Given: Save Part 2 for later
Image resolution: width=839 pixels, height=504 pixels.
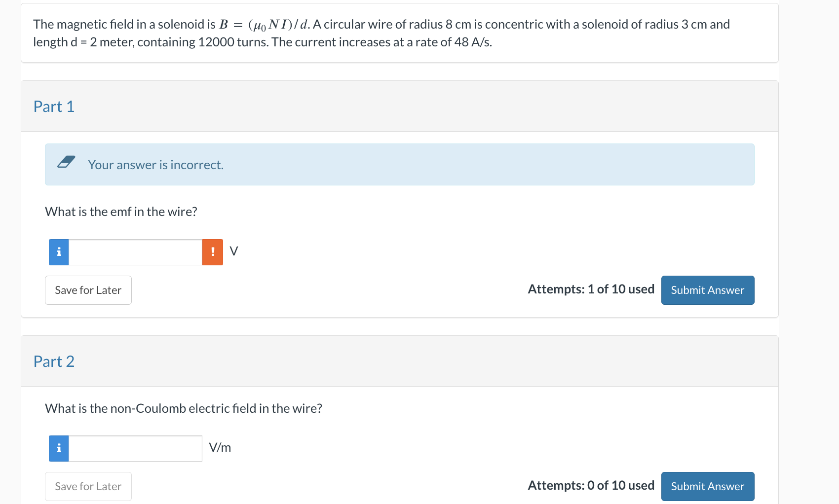Looking at the screenshot, I should point(88,486).
